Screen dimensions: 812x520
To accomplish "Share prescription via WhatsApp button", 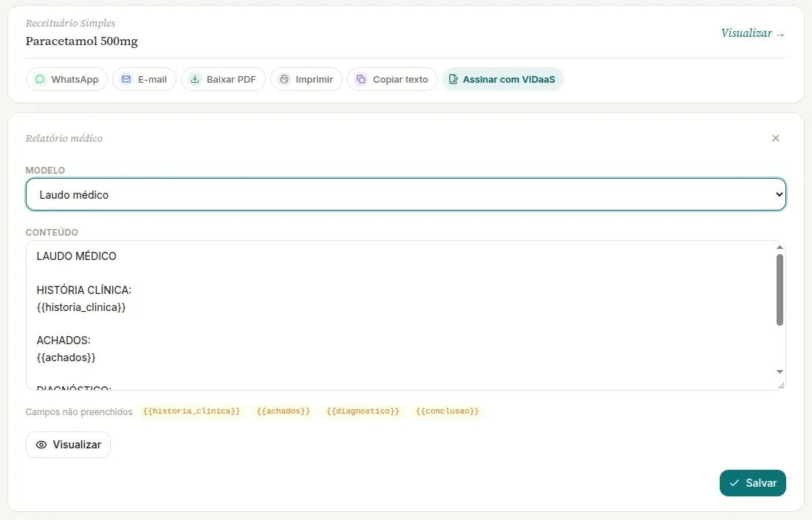I will (66, 79).
